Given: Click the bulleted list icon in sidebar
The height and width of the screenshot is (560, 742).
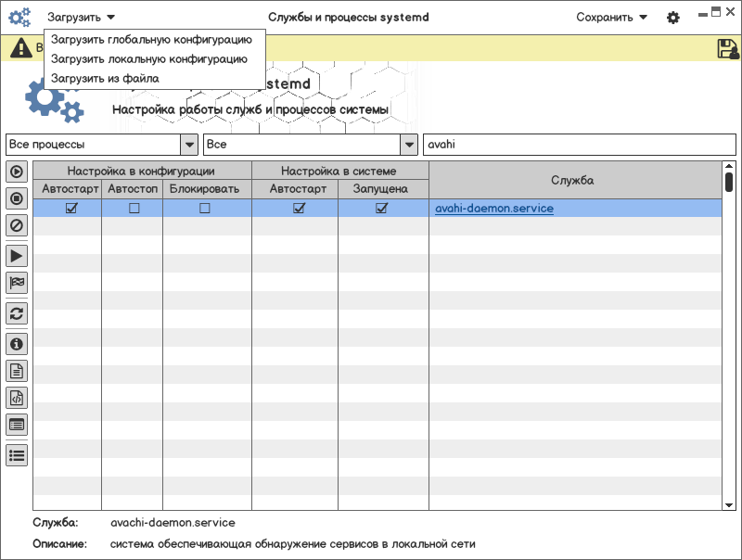Looking at the screenshot, I should click(17, 455).
